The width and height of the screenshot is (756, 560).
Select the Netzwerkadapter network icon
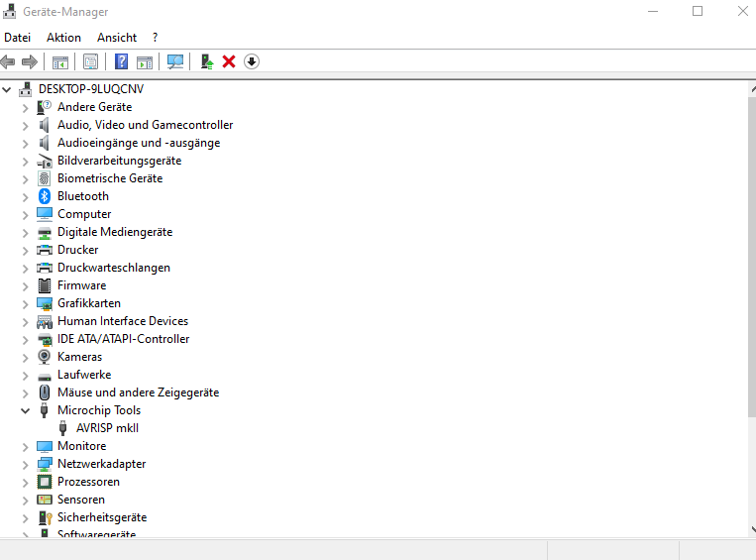(x=45, y=464)
